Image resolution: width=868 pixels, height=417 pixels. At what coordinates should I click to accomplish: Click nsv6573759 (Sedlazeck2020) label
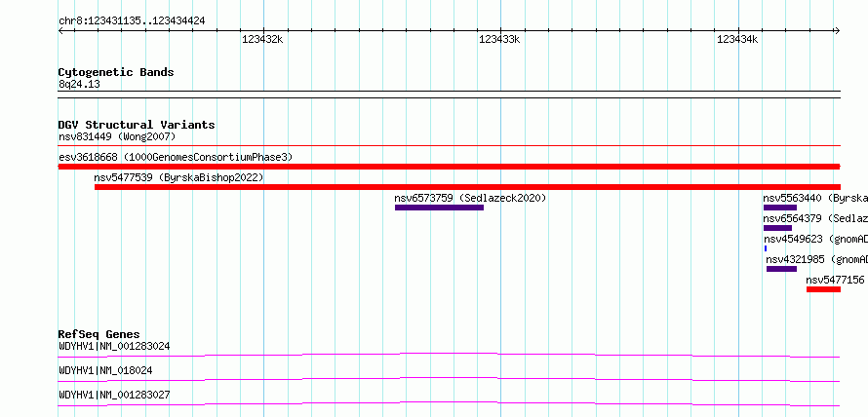pyautogui.click(x=470, y=198)
